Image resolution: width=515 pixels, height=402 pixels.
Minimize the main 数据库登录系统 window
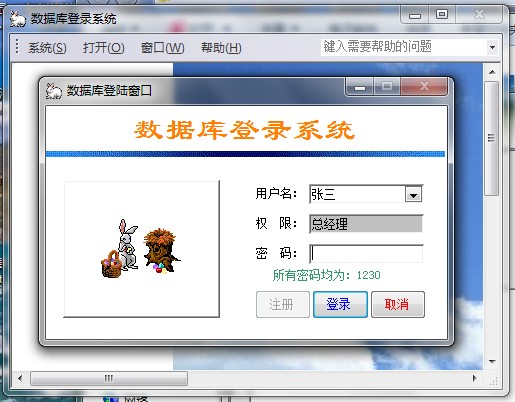(x=415, y=15)
